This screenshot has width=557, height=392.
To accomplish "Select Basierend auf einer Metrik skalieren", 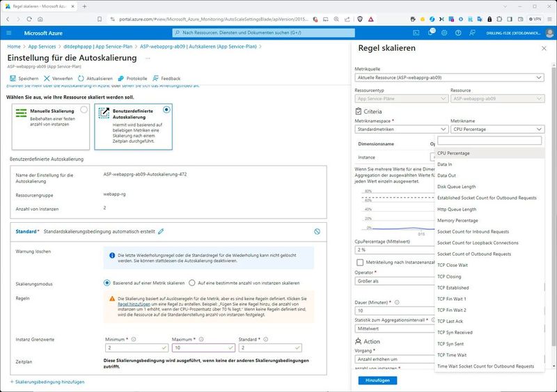I will tap(144, 283).
